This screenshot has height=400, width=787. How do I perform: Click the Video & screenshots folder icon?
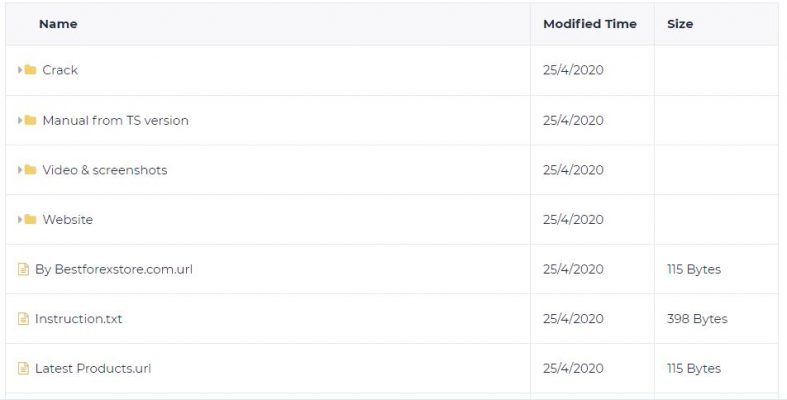tap(30, 170)
